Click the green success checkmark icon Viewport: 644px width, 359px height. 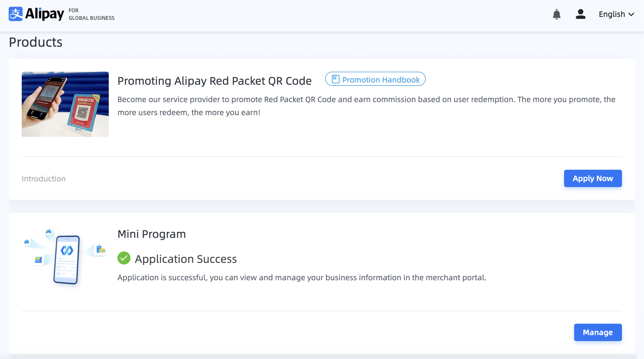[124, 259]
